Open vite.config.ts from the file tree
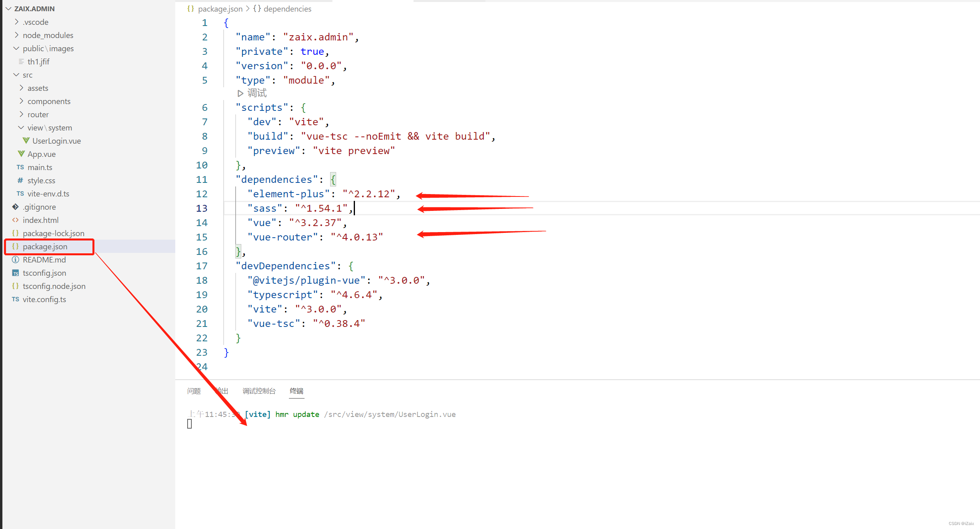 (x=44, y=299)
